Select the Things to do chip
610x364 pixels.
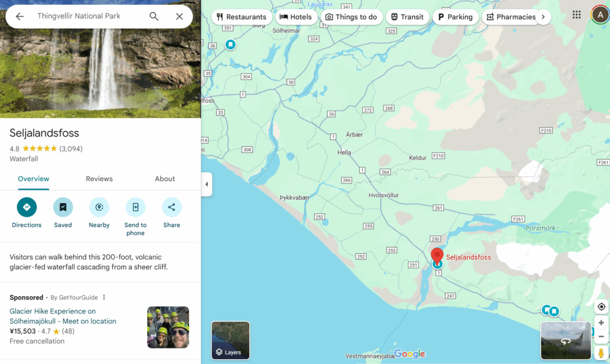tap(351, 17)
